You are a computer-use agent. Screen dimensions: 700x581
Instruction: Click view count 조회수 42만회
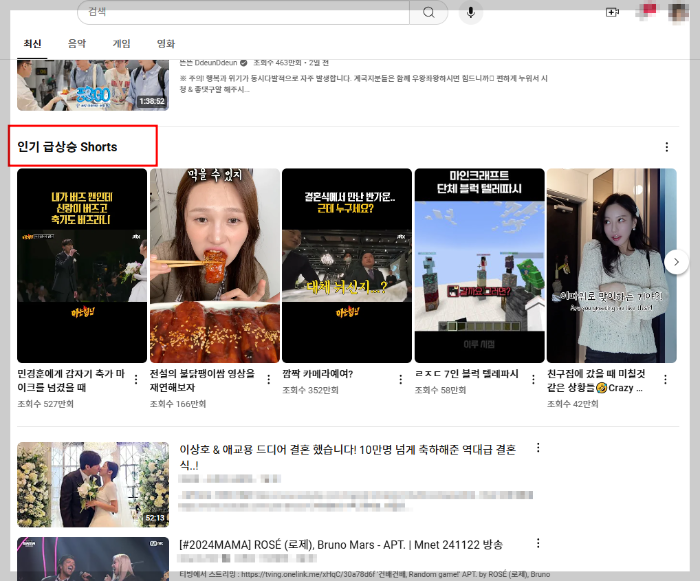[572, 404]
